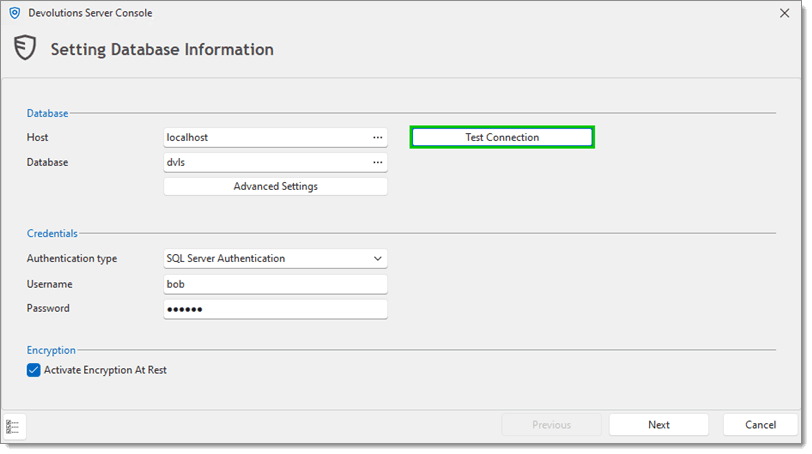
Task: Proceed with the Next button
Action: coord(658,425)
